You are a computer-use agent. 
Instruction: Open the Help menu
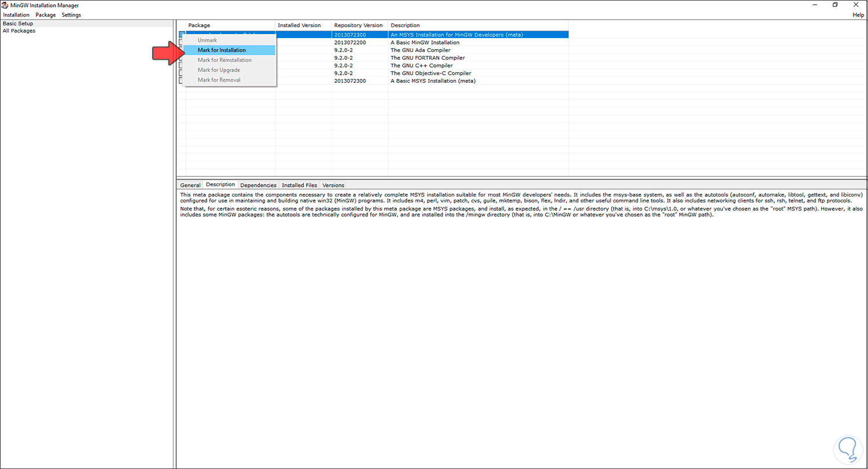tap(858, 14)
